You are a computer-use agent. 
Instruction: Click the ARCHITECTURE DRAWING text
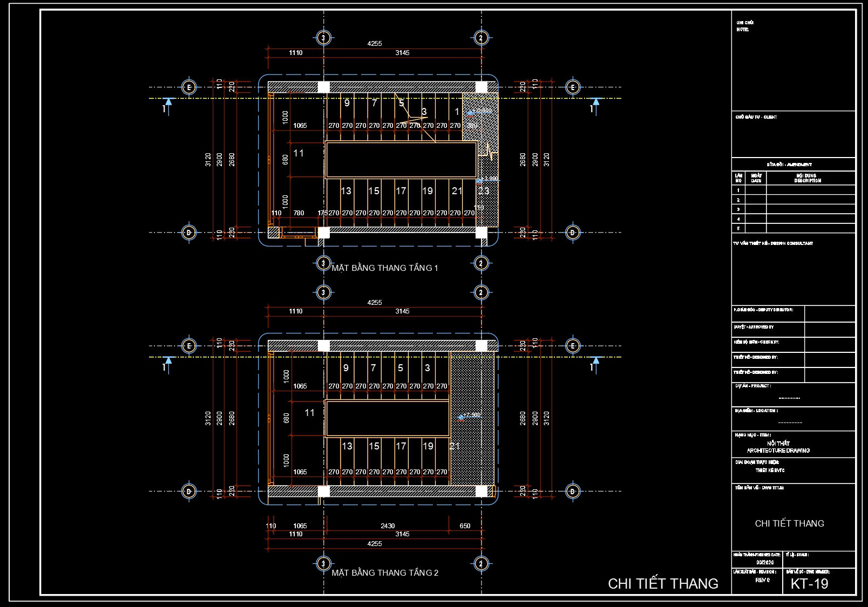click(x=778, y=451)
